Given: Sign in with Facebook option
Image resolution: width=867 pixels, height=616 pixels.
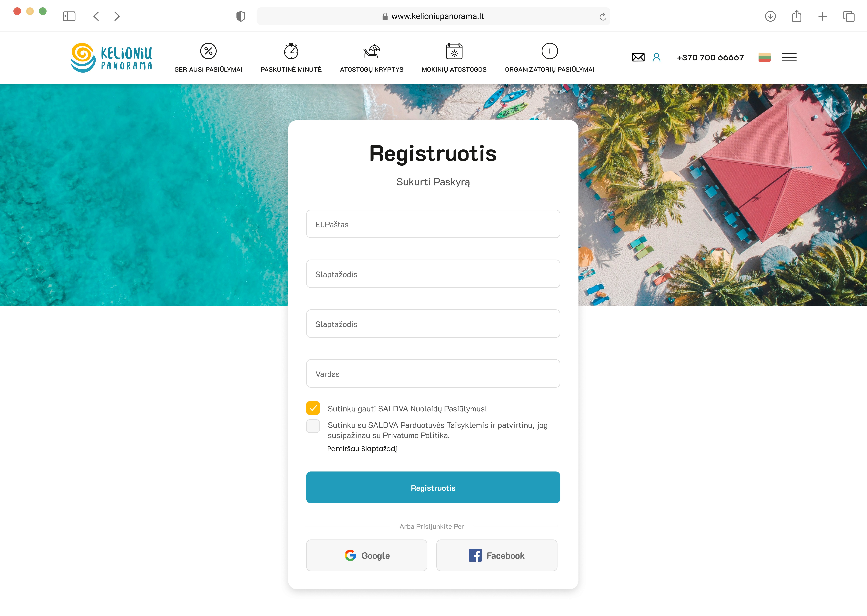Looking at the screenshot, I should (x=498, y=555).
